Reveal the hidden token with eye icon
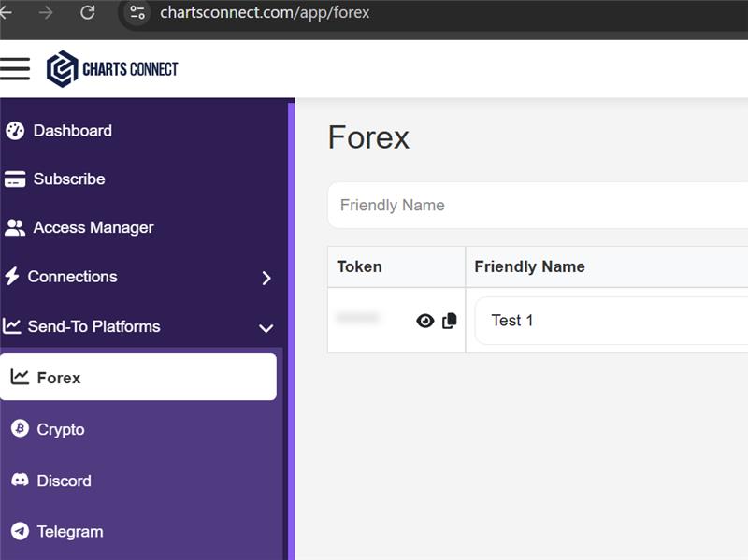 (425, 321)
